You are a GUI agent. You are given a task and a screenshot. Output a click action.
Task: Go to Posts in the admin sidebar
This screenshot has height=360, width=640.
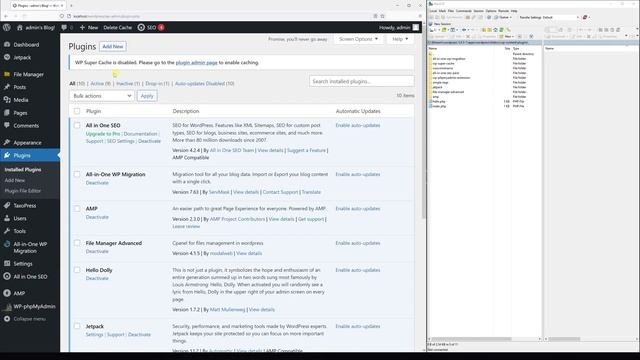[x=20, y=87]
